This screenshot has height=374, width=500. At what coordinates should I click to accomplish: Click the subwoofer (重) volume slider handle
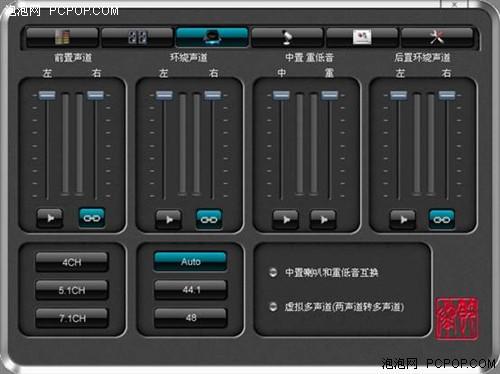[330, 95]
